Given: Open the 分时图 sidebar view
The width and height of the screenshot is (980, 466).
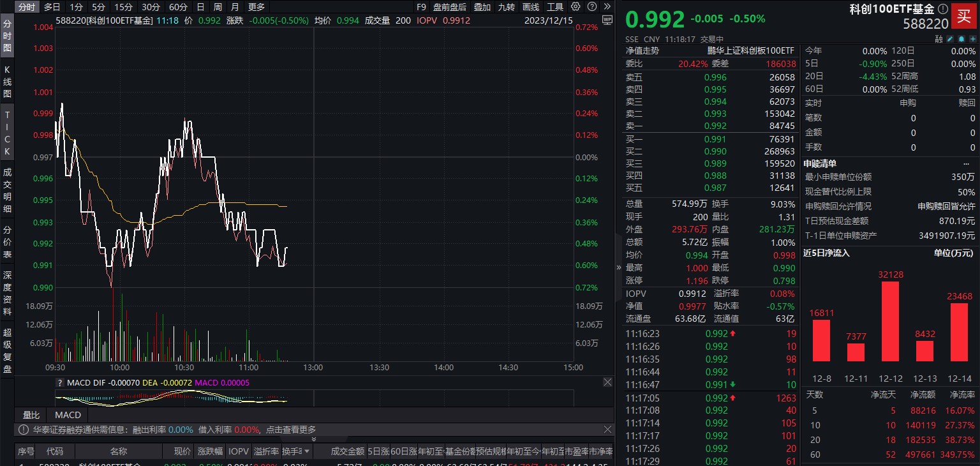Looking at the screenshot, I should click(7, 35).
